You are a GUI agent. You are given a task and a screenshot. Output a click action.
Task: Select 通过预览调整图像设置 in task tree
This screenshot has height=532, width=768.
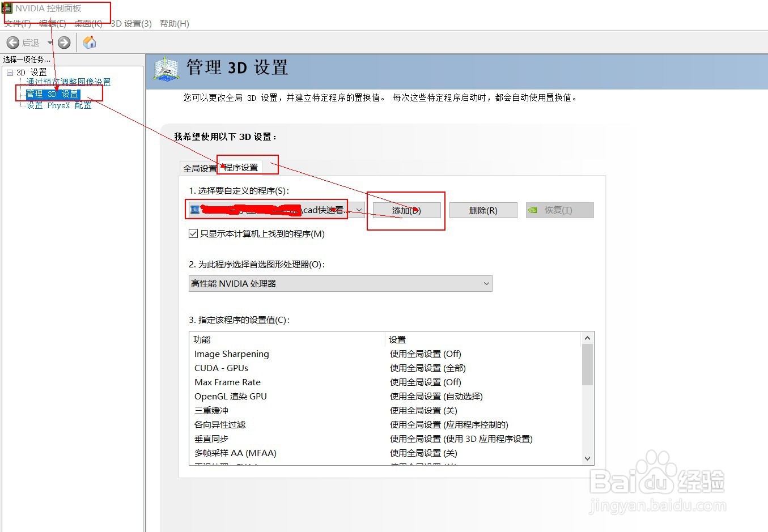(69, 82)
